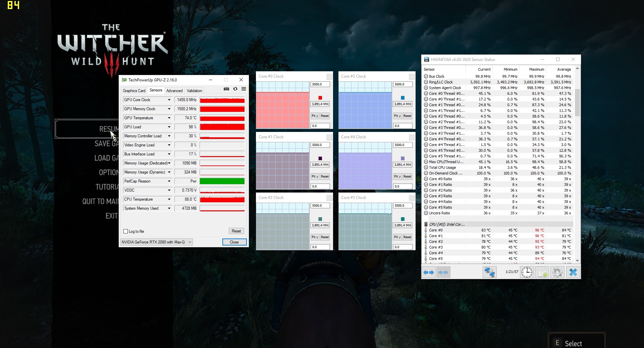Click the Core #3 Clock maximum value field
This screenshot has width=644, height=348.
(402, 84)
